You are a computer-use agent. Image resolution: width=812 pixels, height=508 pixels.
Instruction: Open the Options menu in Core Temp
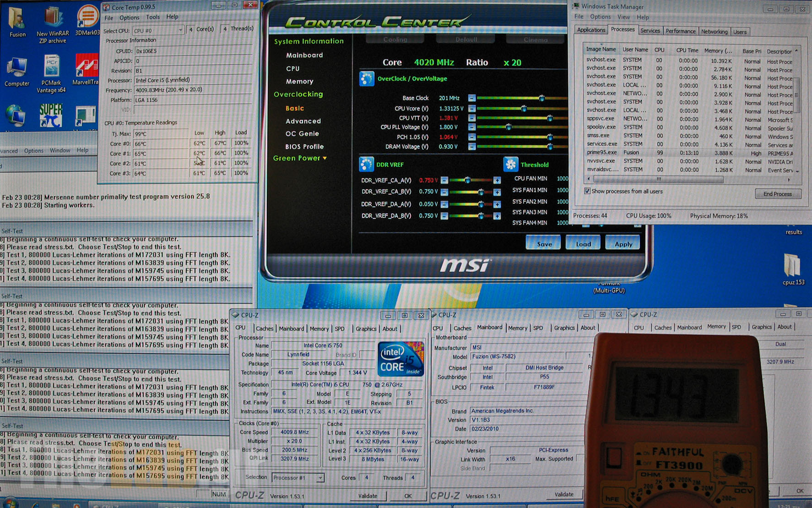129,17
